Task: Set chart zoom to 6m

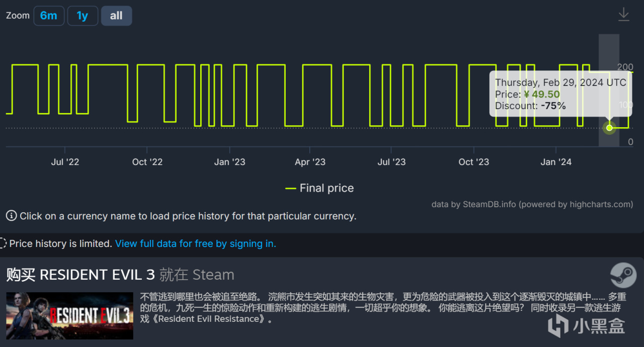Action: point(49,16)
